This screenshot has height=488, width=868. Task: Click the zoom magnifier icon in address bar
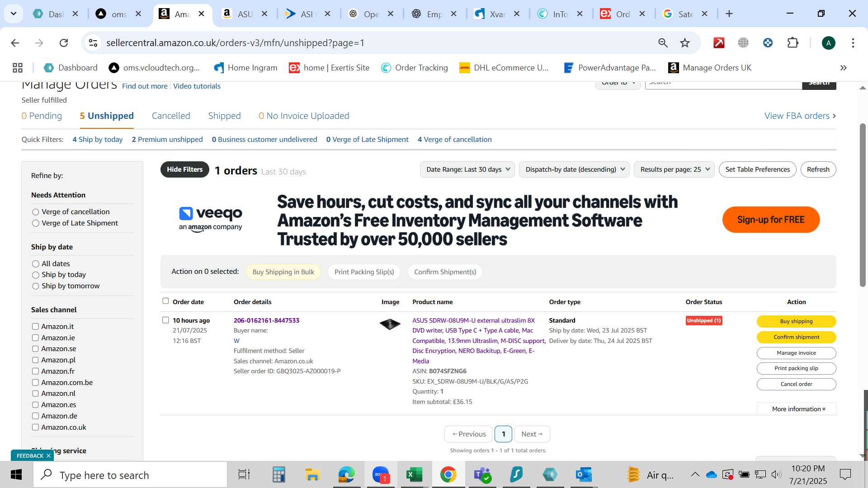tap(663, 43)
